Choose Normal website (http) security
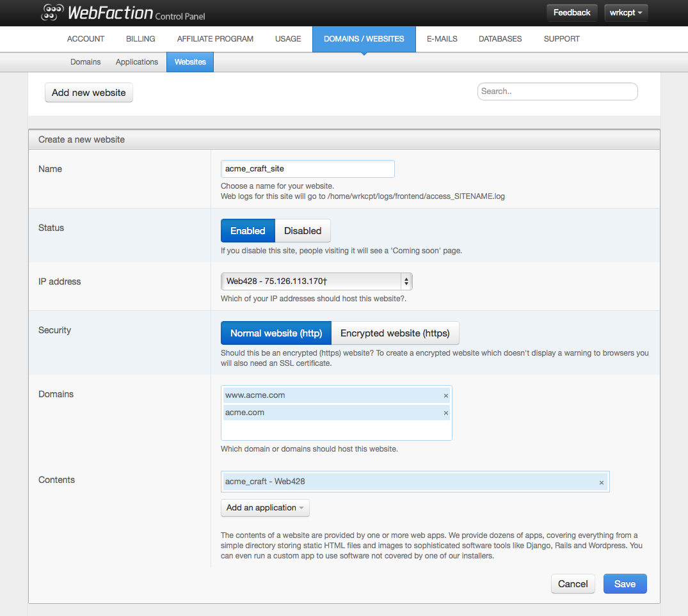Screen dimensions: 688x616 pyautogui.click(x=276, y=333)
